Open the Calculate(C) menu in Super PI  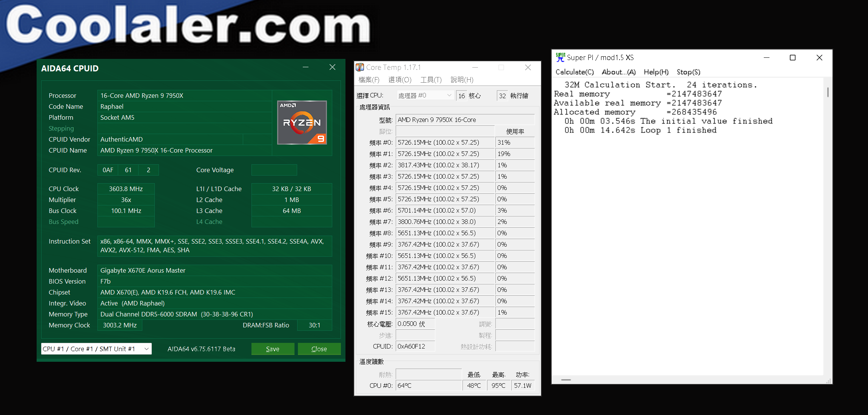[x=575, y=72]
